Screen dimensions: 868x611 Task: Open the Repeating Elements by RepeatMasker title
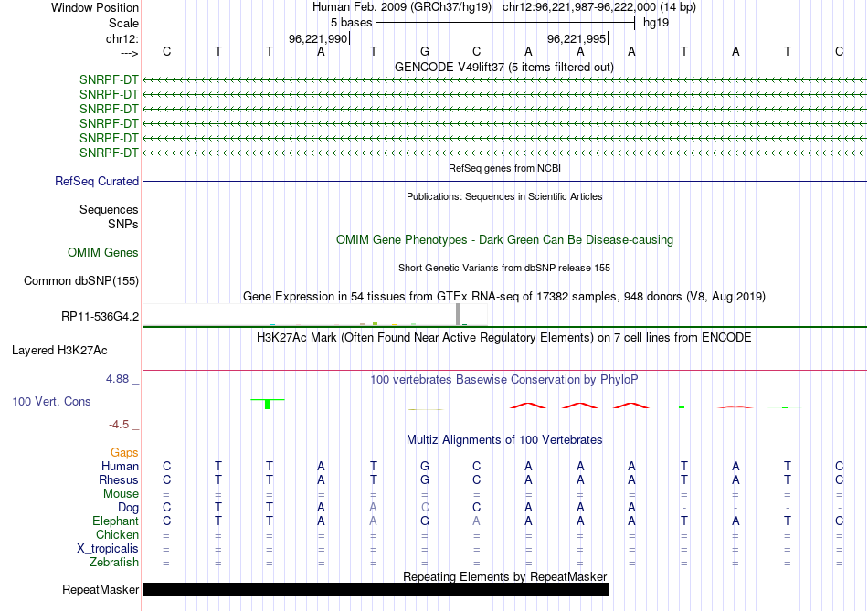point(504,576)
